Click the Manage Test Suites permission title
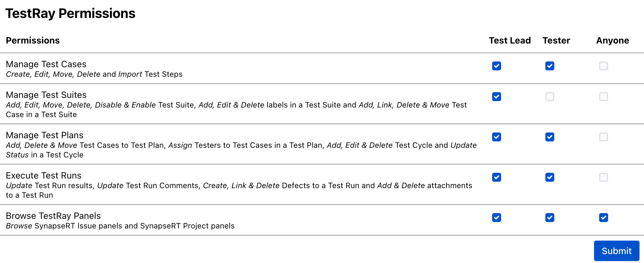This screenshot has width=644, height=263. point(46,95)
